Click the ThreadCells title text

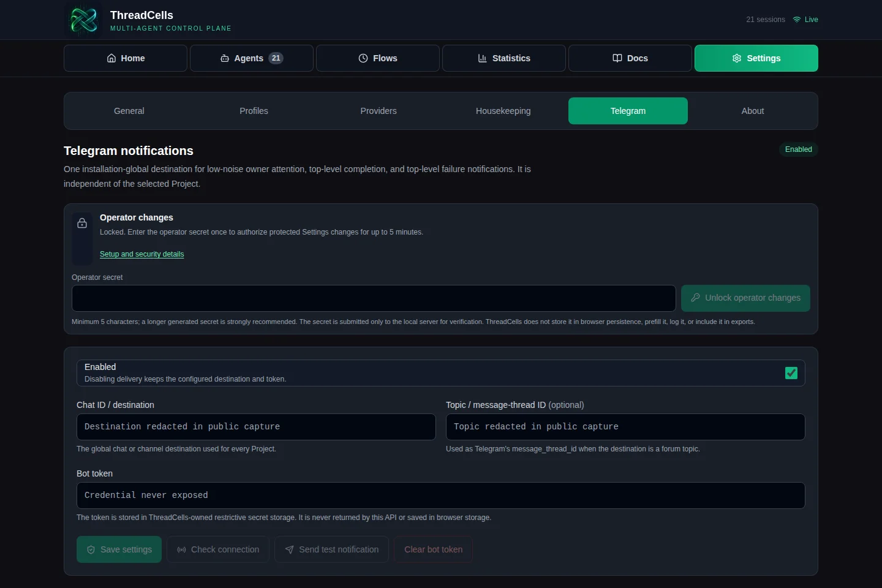[141, 15]
